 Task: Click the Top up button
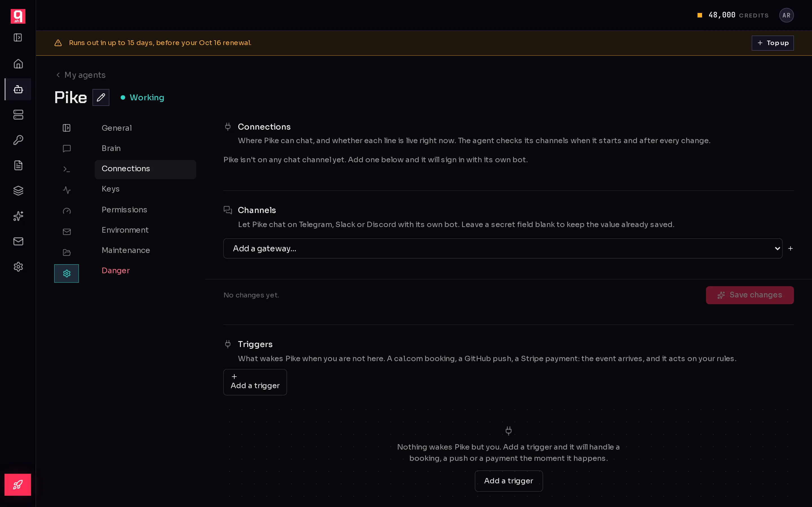(x=773, y=43)
